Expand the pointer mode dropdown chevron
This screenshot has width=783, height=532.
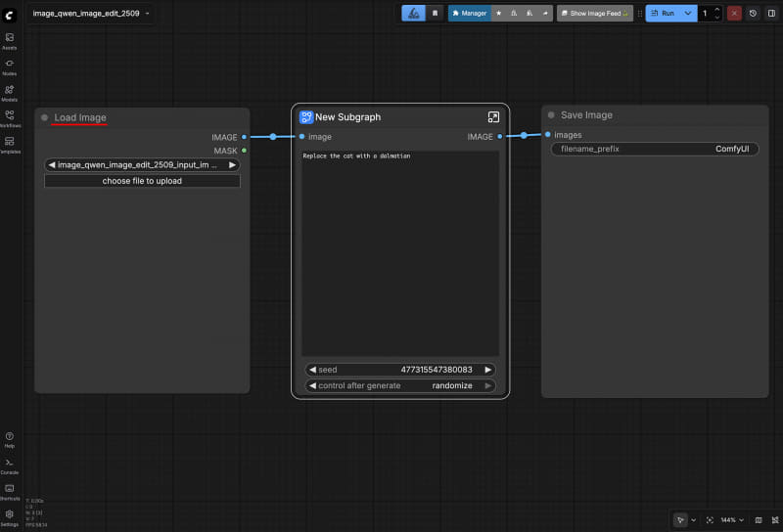pos(693,520)
